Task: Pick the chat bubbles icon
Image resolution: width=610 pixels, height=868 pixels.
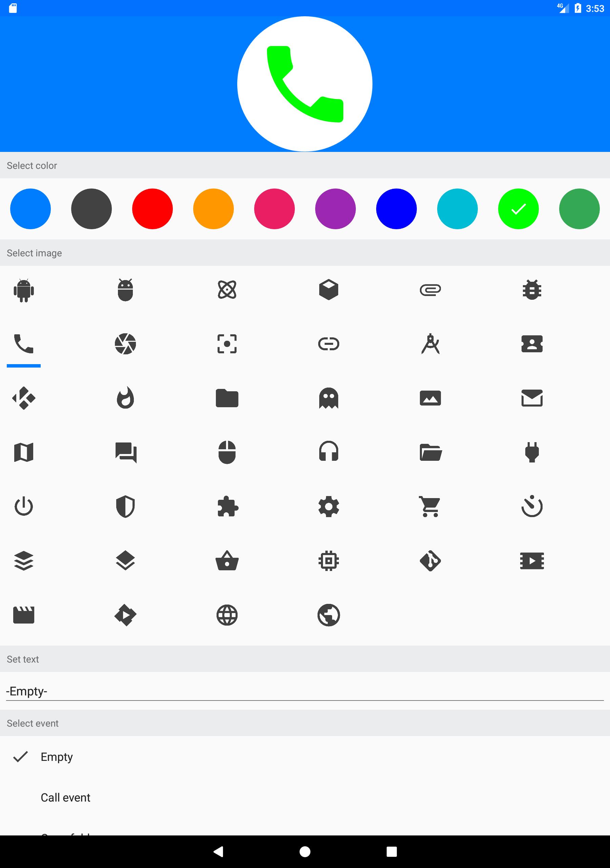Action: [x=125, y=452]
